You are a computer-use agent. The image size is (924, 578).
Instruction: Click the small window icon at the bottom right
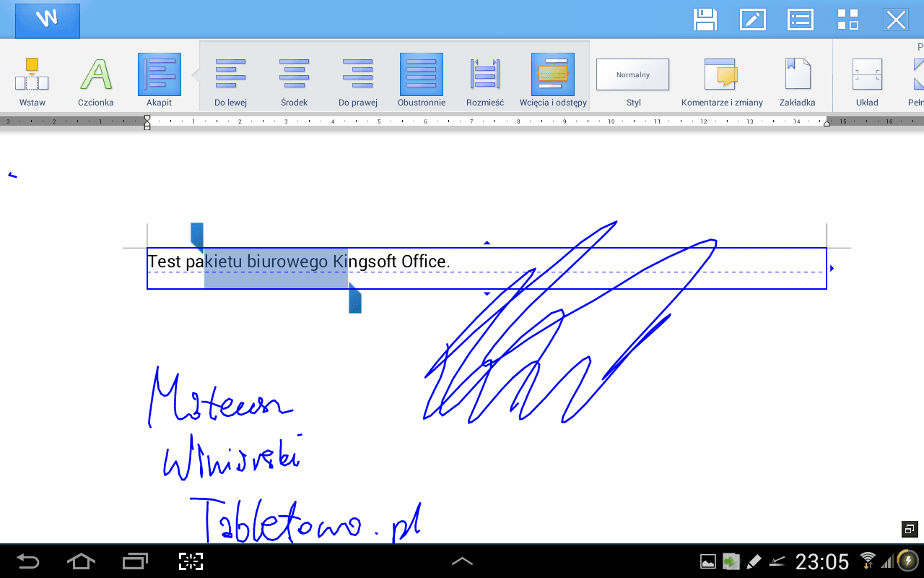tap(910, 530)
